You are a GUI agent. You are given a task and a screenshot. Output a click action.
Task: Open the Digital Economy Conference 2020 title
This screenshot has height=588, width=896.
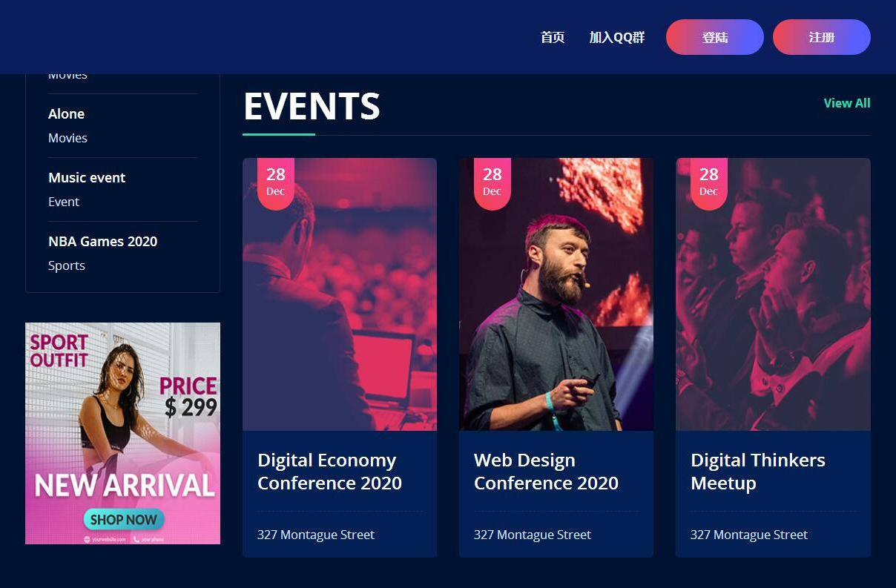coord(329,472)
